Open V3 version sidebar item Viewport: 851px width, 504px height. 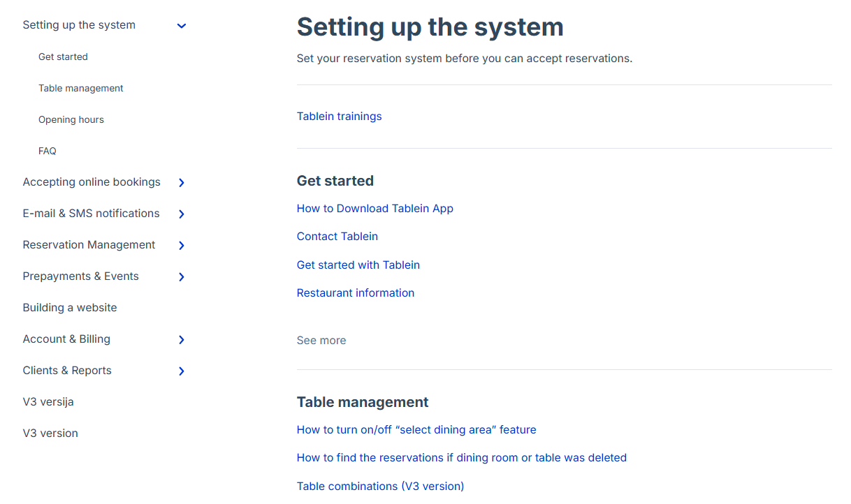pyautogui.click(x=50, y=433)
